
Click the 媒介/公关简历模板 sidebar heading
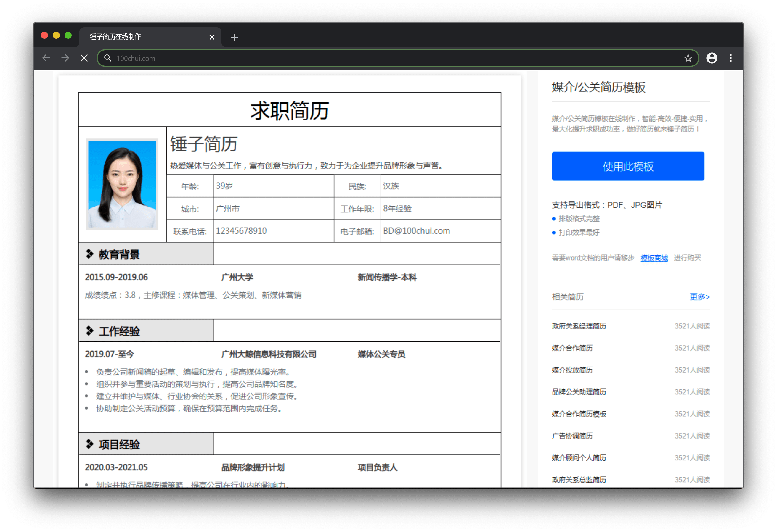(598, 87)
